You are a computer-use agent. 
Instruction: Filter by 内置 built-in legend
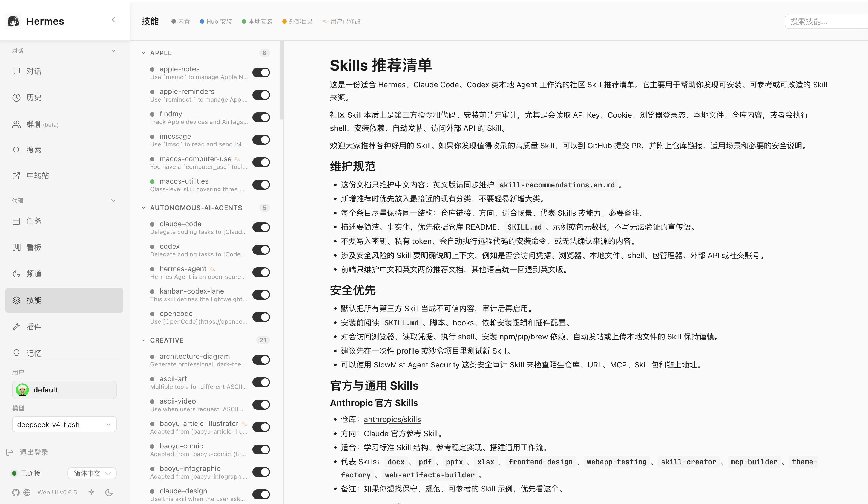pos(180,21)
